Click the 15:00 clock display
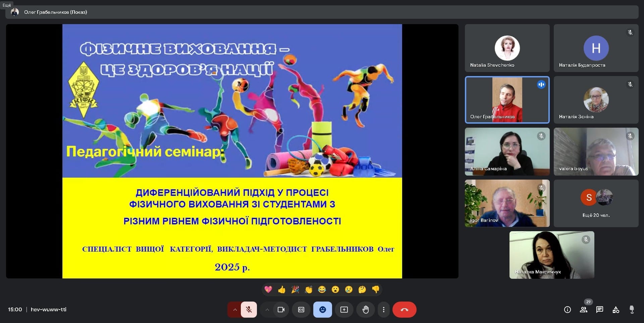644x323 pixels. coord(15,310)
